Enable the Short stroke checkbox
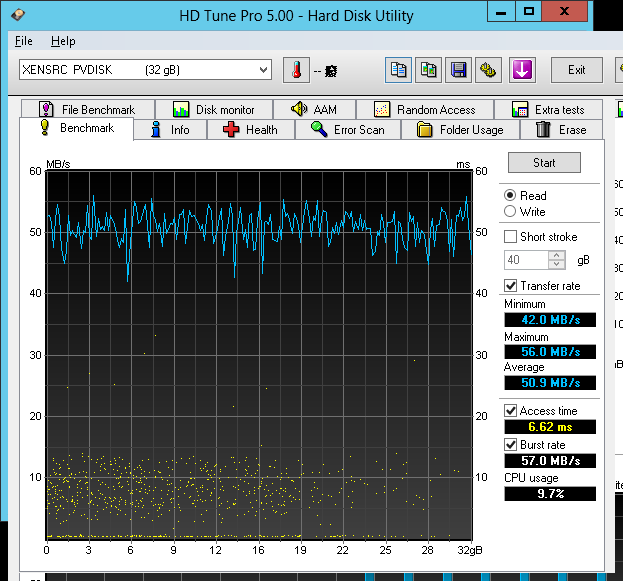Image resolution: width=623 pixels, height=581 pixels. [x=510, y=236]
